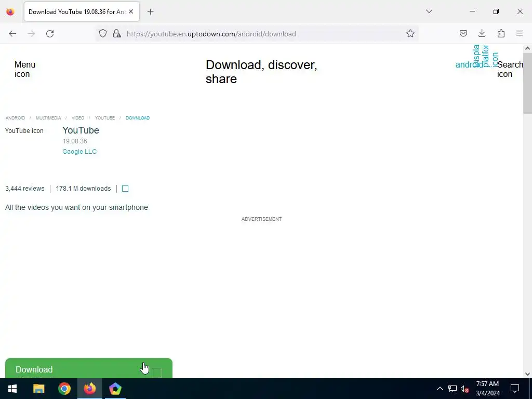Show hidden system tray icons

(440, 389)
